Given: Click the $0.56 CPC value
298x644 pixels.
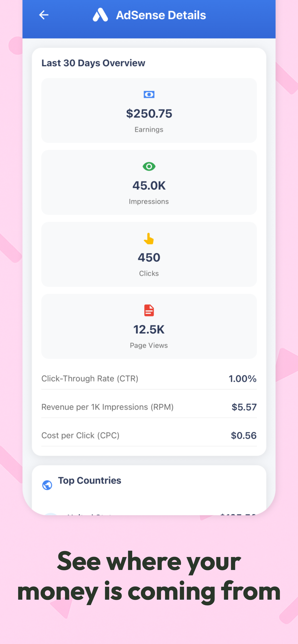Looking at the screenshot, I should click(x=244, y=436).
